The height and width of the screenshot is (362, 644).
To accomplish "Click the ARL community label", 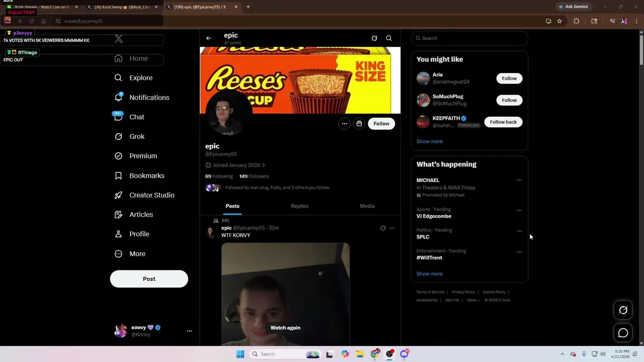I will (x=225, y=221).
